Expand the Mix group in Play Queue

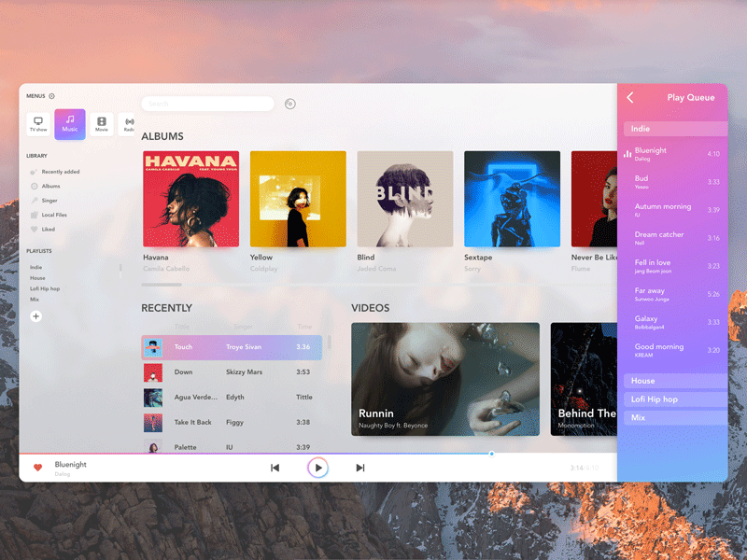coord(674,418)
